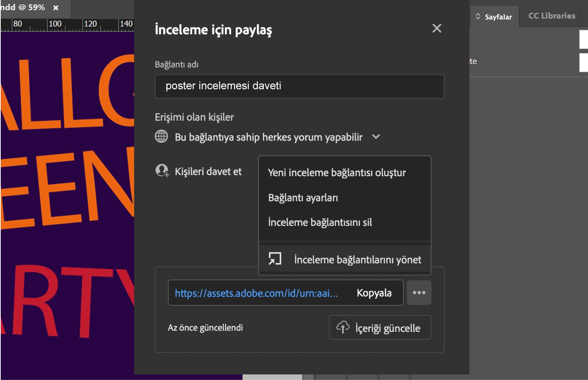Select Yeni inceleme bağlantısı oluştur
Screen dimensions: 588x380
(x=344, y=173)
